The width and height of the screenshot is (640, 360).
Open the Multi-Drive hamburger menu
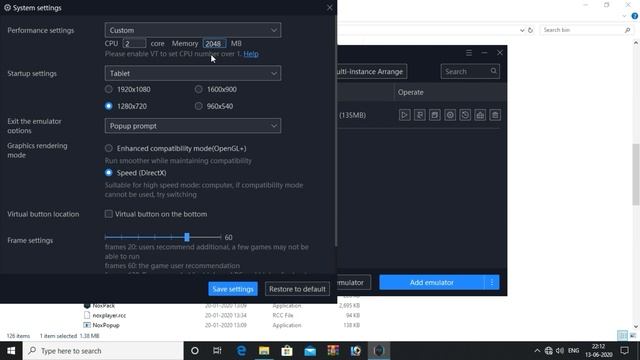(x=469, y=53)
